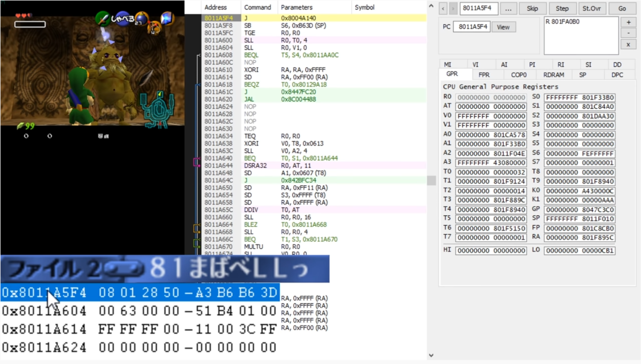Select disassembly row 8011A620 JAL
The height and width of the screenshot is (364, 641).
click(314, 99)
